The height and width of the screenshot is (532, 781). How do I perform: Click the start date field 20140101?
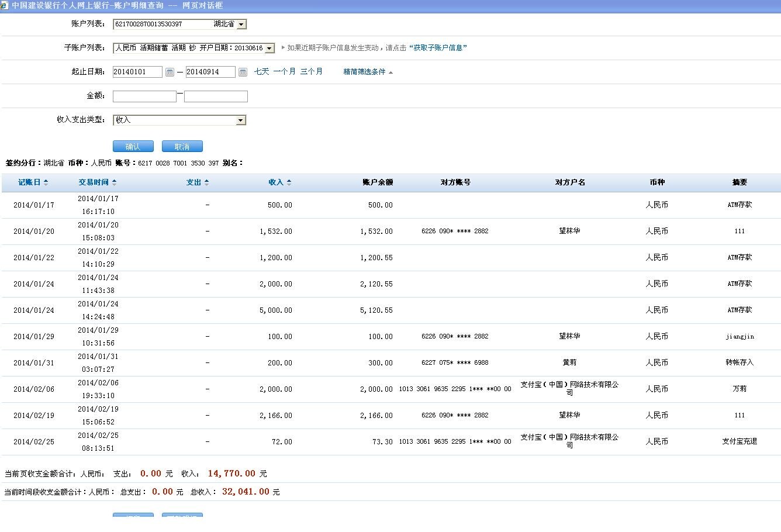137,72
